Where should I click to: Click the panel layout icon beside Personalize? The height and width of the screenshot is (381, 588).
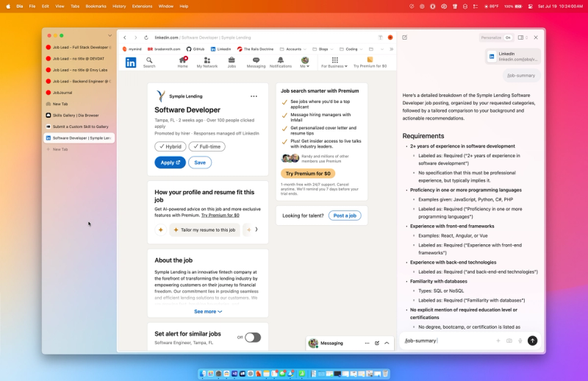[520, 38]
